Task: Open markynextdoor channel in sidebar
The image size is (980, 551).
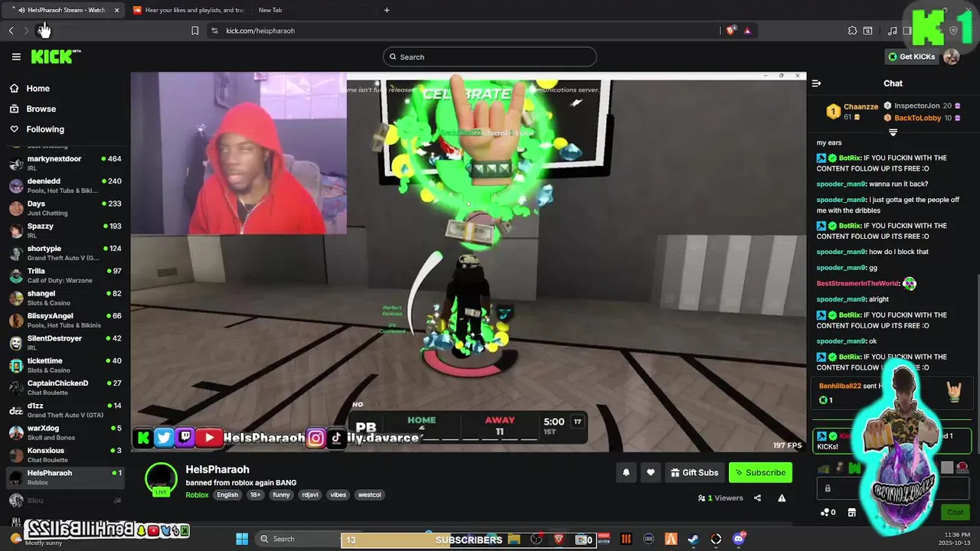Action: 65,163
